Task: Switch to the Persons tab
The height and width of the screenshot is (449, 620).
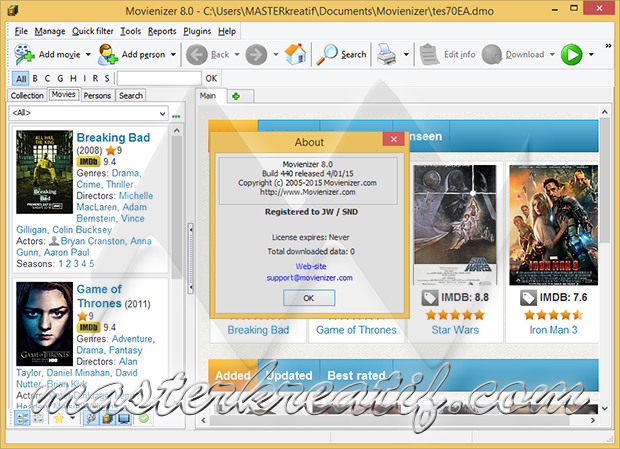Action: point(97,96)
